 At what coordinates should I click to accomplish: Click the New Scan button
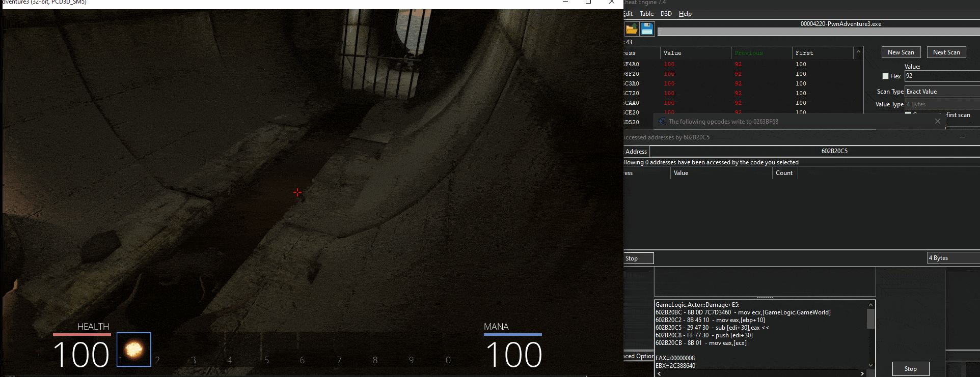pos(901,52)
